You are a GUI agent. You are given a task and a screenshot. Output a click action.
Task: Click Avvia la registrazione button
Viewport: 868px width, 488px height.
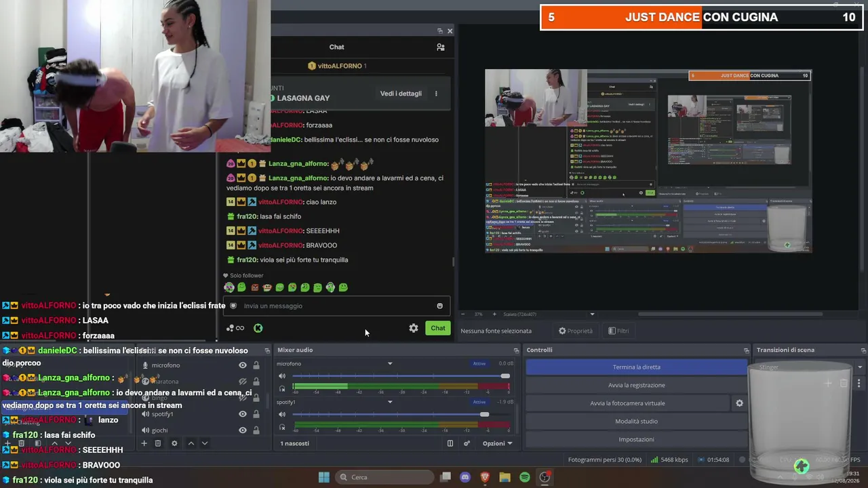coord(636,385)
